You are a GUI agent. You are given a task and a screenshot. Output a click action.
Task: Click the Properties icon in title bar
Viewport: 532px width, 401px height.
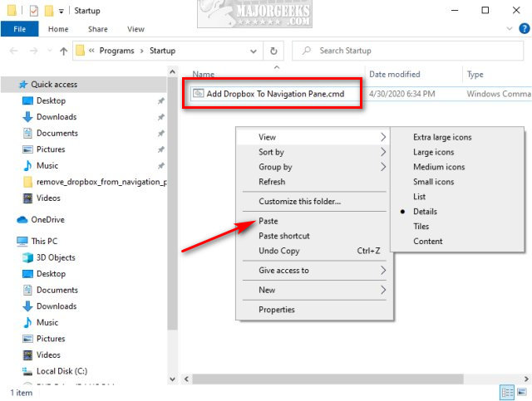(x=33, y=11)
